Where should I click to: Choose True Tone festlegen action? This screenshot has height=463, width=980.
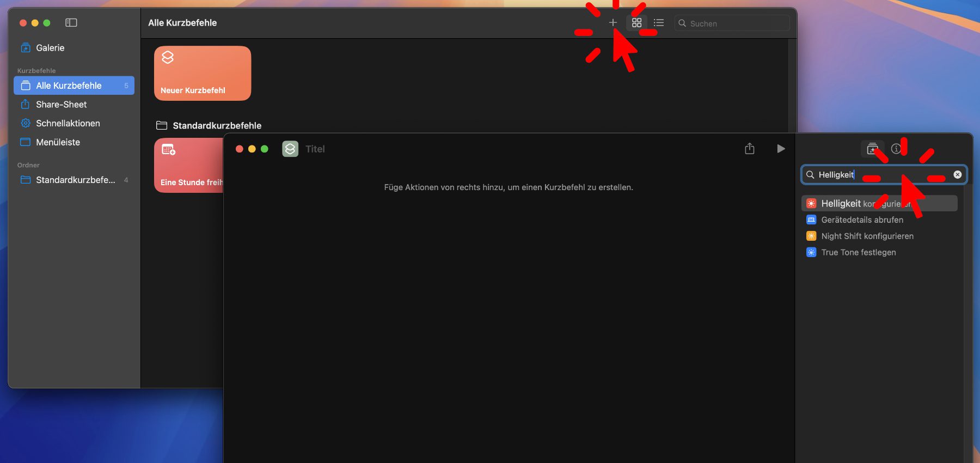[x=879, y=253]
